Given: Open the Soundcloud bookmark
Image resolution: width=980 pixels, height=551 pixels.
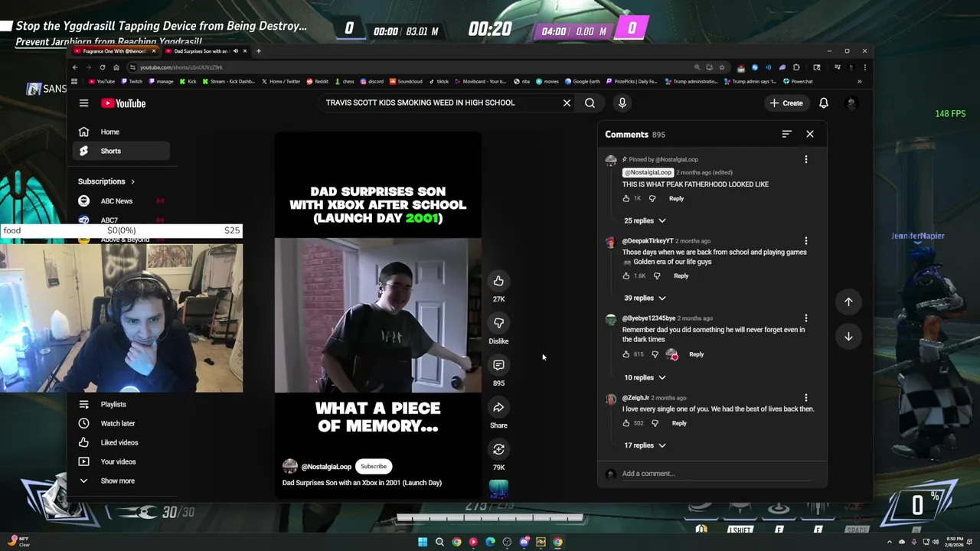Looking at the screenshot, I should [406, 81].
